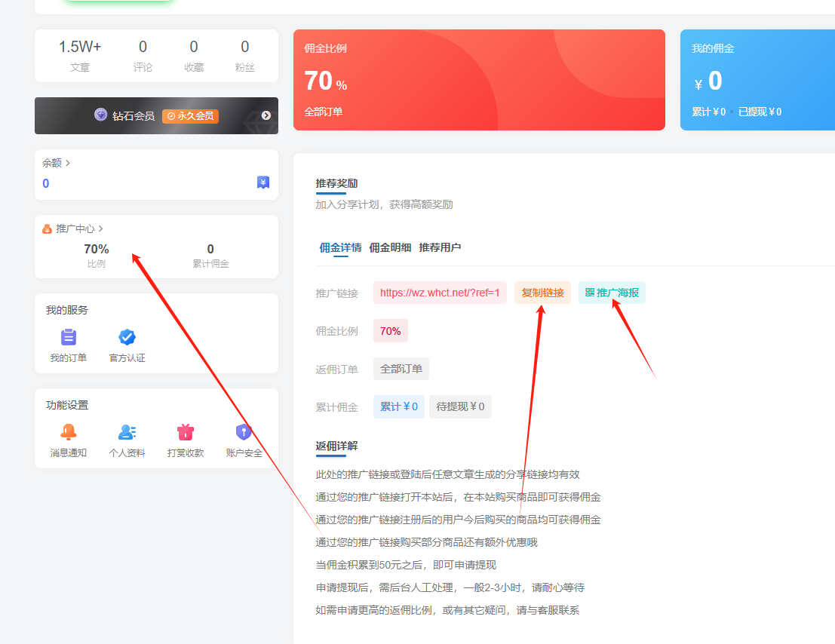
Task: Open 个人资料 using the profile icon
Action: (126, 431)
